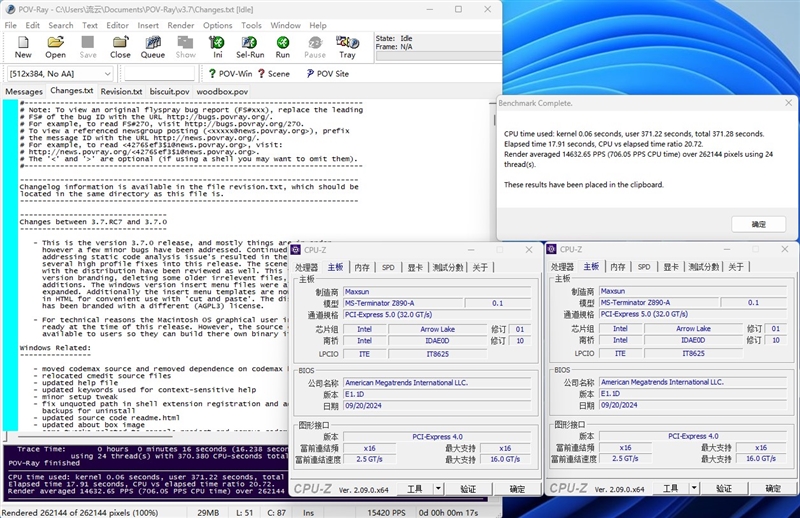Image resolution: width=800 pixels, height=518 pixels.
Task: Click the 15420 PPS status bar entry
Action: pos(387,512)
